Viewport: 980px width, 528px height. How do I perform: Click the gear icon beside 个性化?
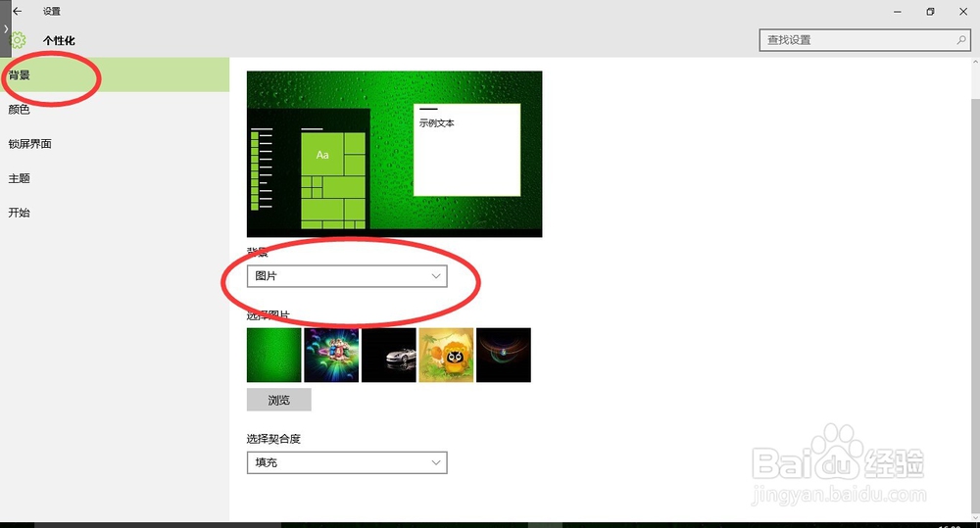(x=19, y=40)
